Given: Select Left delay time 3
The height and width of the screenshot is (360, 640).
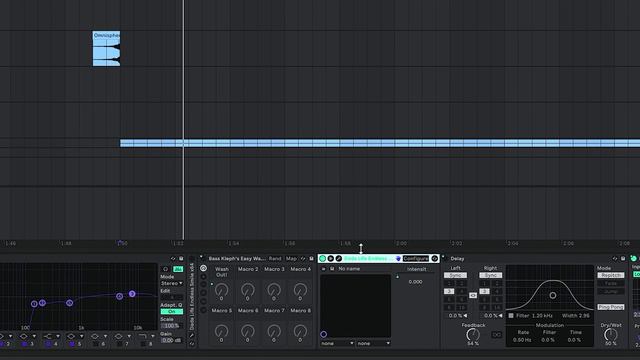Looking at the screenshot, I should (x=449, y=291).
